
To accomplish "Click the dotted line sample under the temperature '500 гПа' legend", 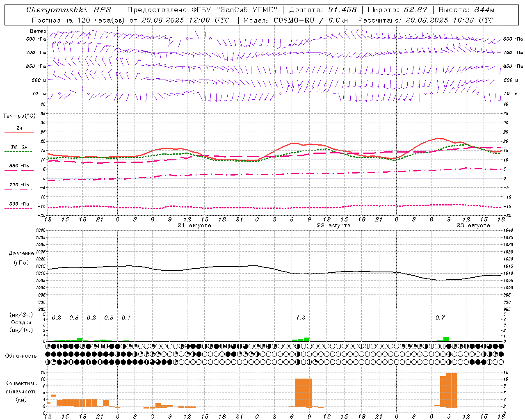I will (18, 209).
